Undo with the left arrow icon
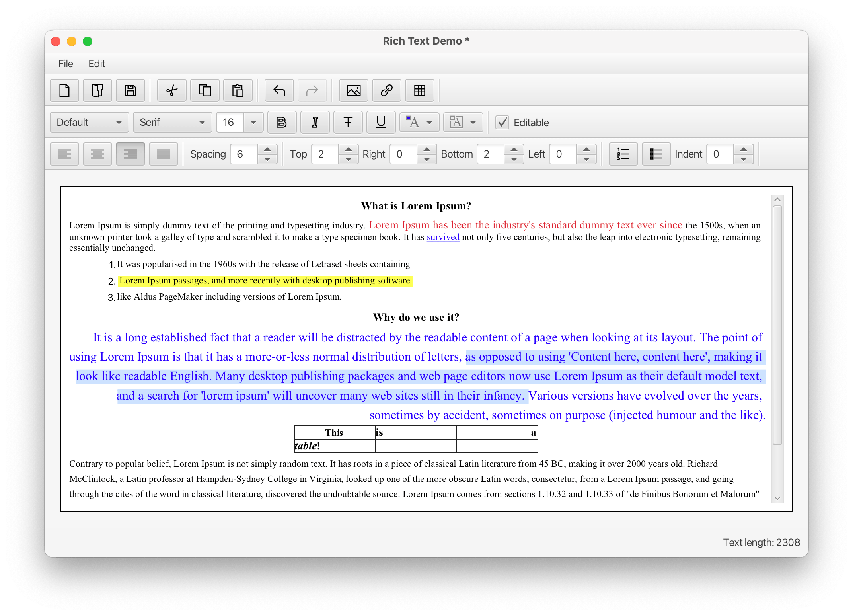Viewport: 853px width, 616px height. click(x=279, y=90)
